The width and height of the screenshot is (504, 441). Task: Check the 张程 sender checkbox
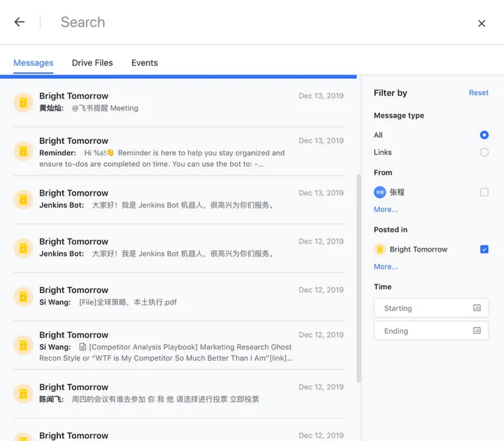click(x=484, y=192)
